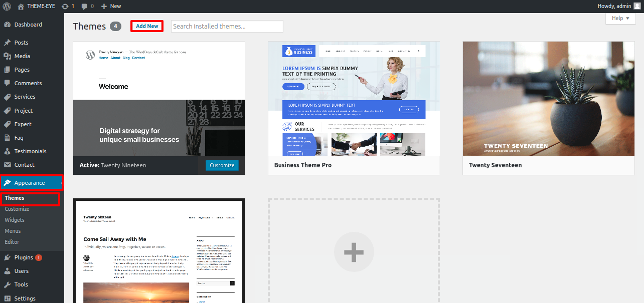Image resolution: width=644 pixels, height=303 pixels.
Task: Click the Plugins update count badge
Action: [39, 257]
